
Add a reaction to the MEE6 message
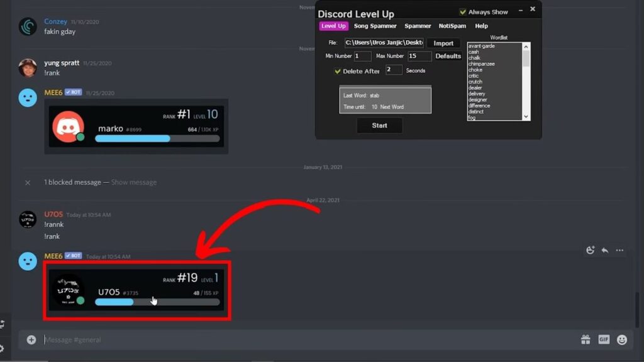pyautogui.click(x=590, y=250)
